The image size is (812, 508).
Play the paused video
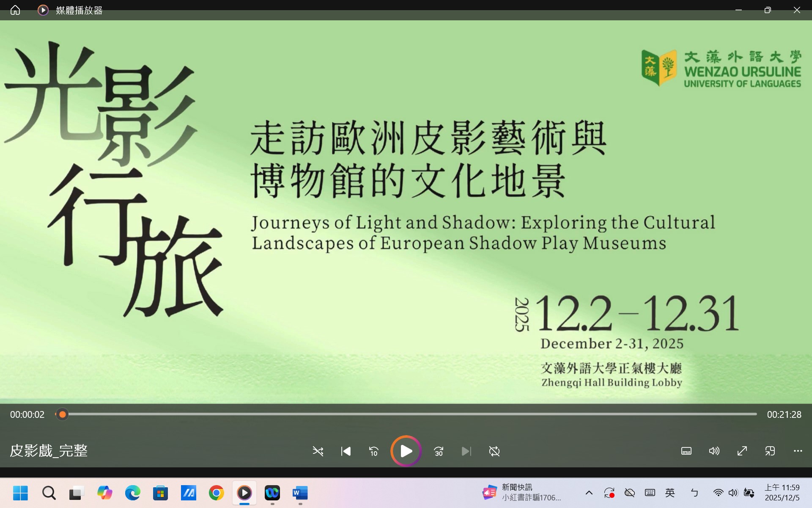[406, 451]
